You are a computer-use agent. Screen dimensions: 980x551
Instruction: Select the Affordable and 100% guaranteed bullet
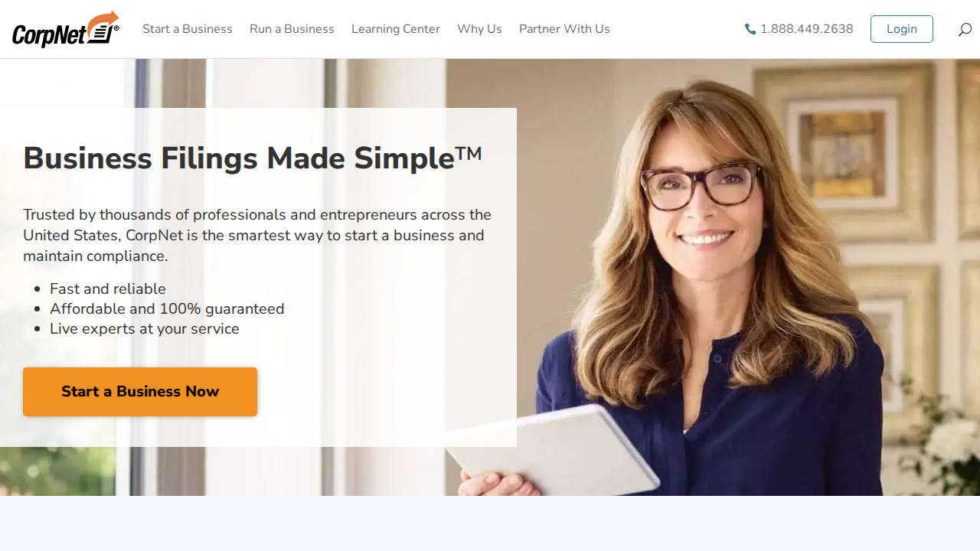click(167, 308)
